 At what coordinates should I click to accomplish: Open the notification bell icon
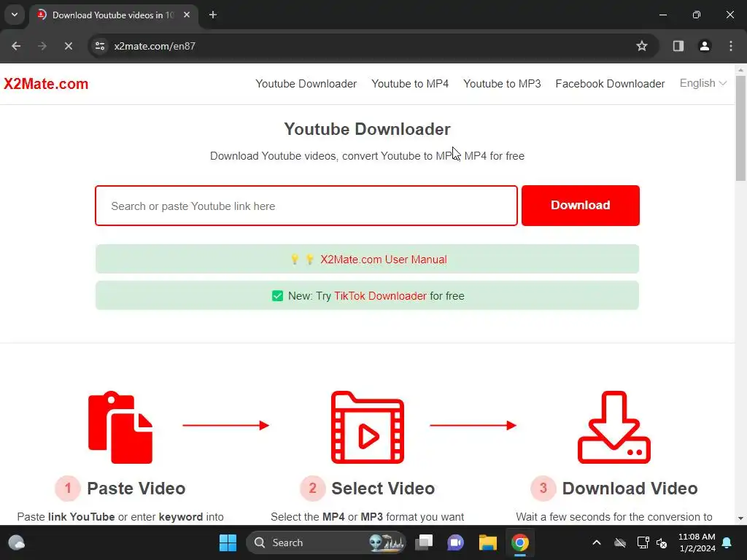pos(727,542)
